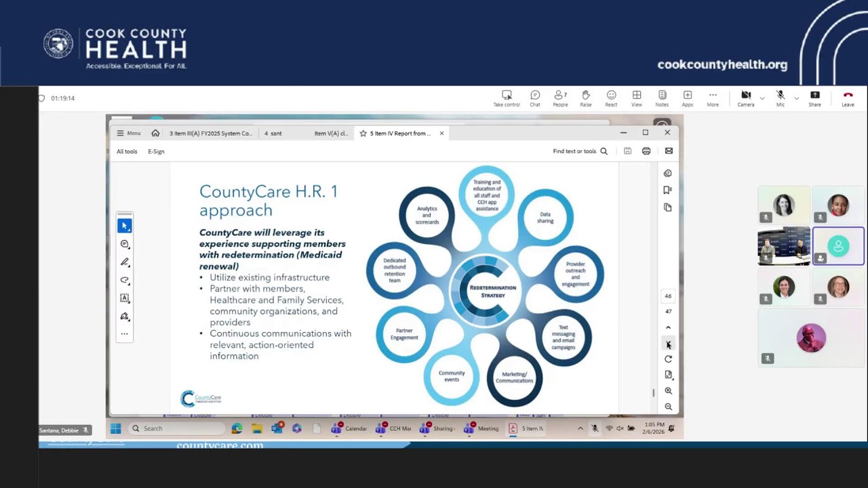Image resolution: width=868 pixels, height=488 pixels.
Task: Open the More actions menu
Action: point(713,98)
